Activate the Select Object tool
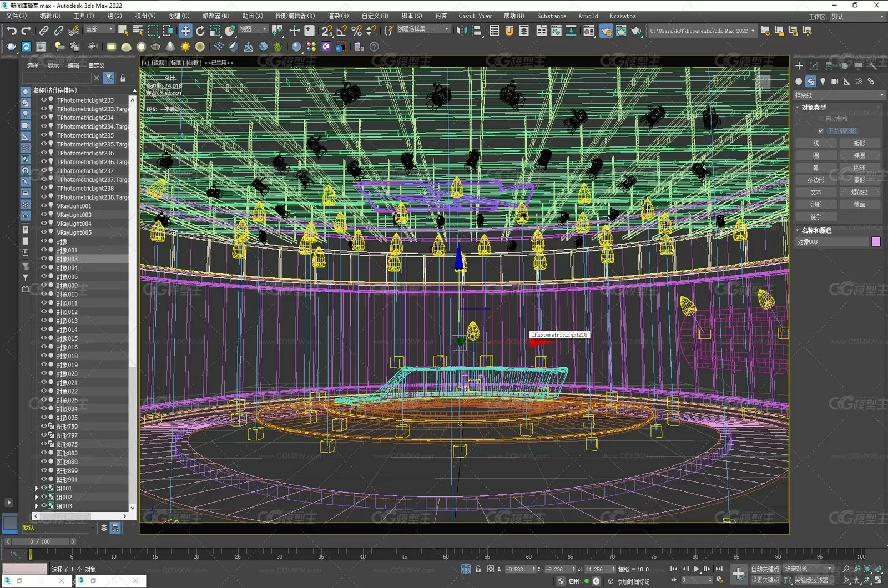Image resolution: width=888 pixels, height=588 pixels. (x=123, y=31)
